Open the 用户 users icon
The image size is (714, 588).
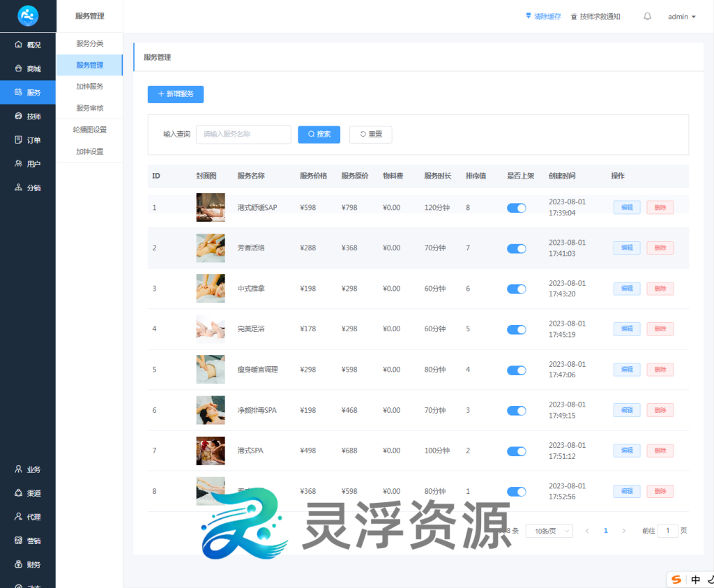(19, 163)
